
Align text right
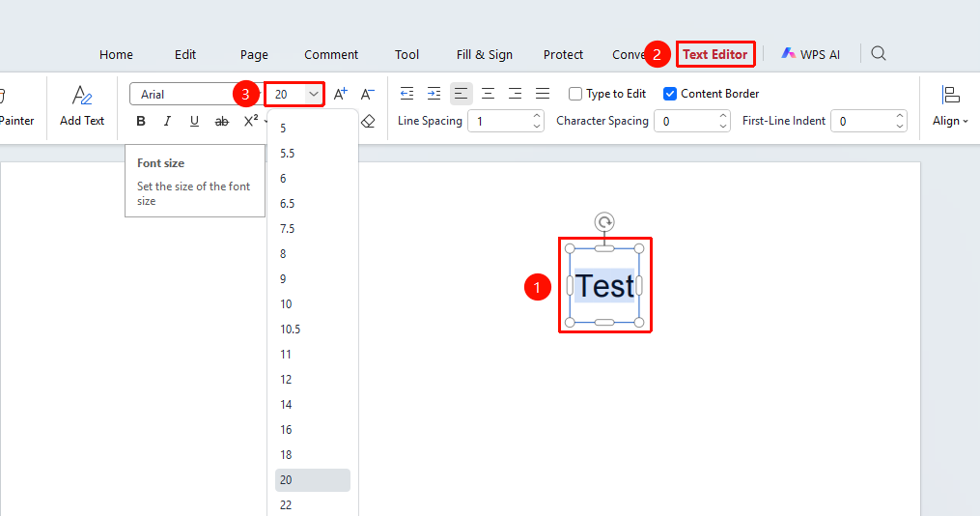[x=515, y=94]
